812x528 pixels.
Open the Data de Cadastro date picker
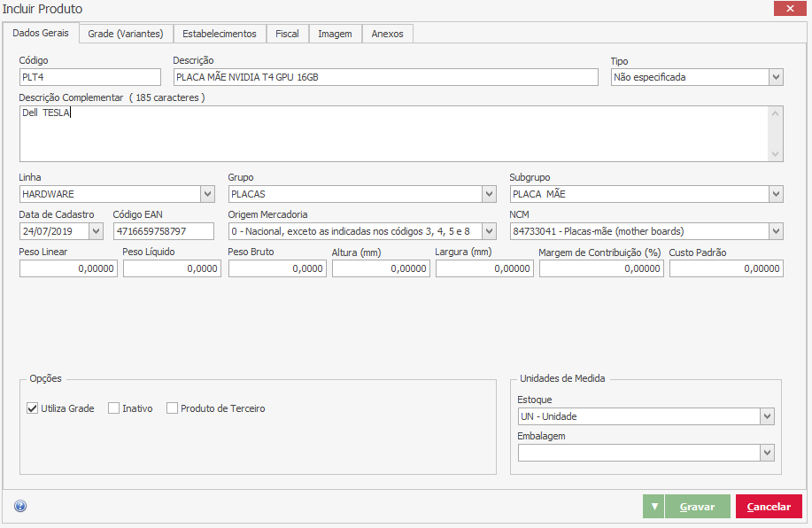(96, 231)
